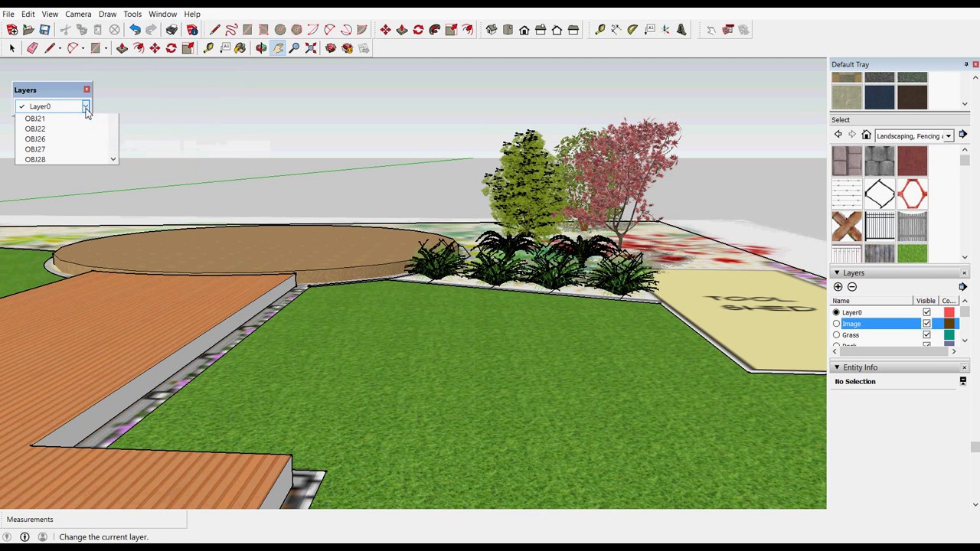Uncheck visibility for the Grass layer
The image size is (980, 551).
click(x=926, y=335)
